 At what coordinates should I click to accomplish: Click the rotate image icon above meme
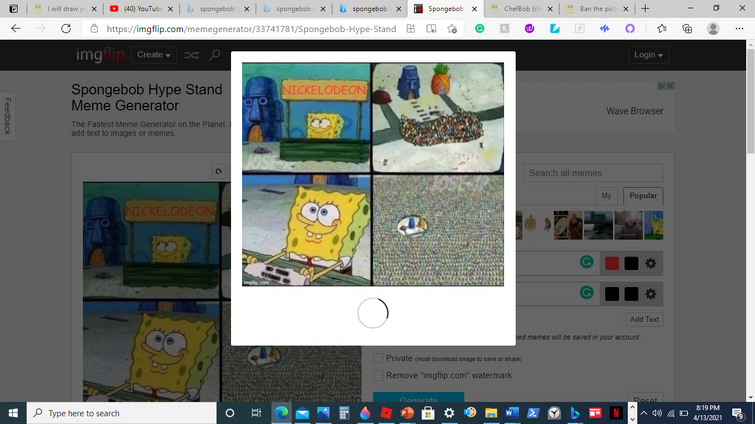point(218,171)
